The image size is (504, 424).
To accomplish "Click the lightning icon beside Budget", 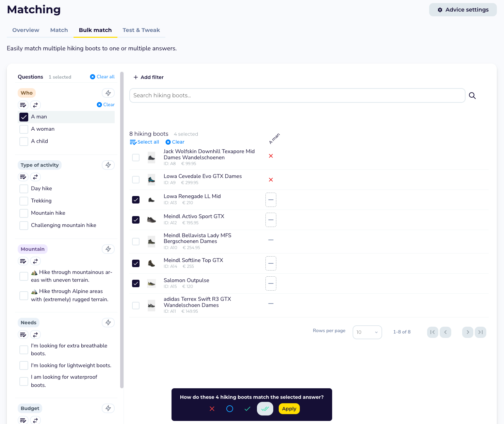I will (x=108, y=408).
